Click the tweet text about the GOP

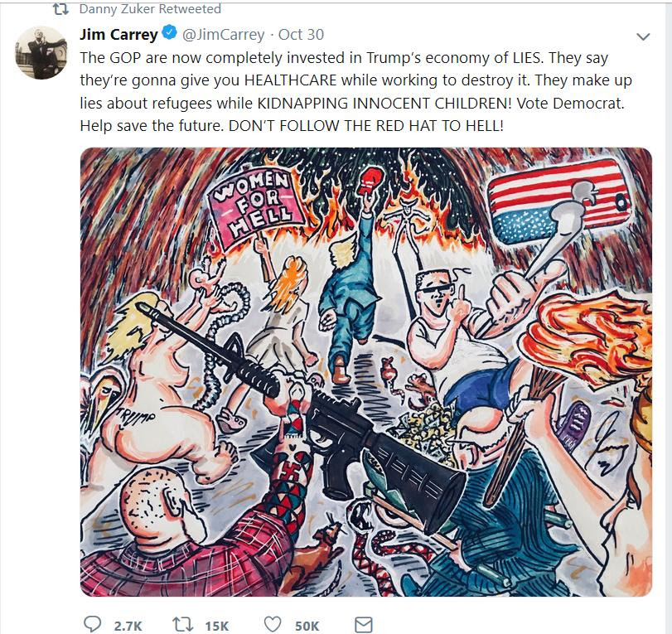(355, 92)
